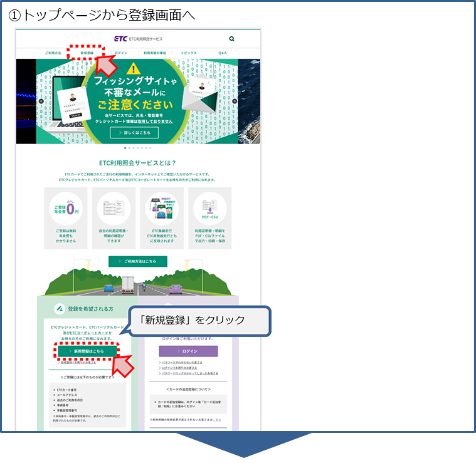Open ご利用方法 navigation menu item
The height and width of the screenshot is (463, 476).
point(53,53)
